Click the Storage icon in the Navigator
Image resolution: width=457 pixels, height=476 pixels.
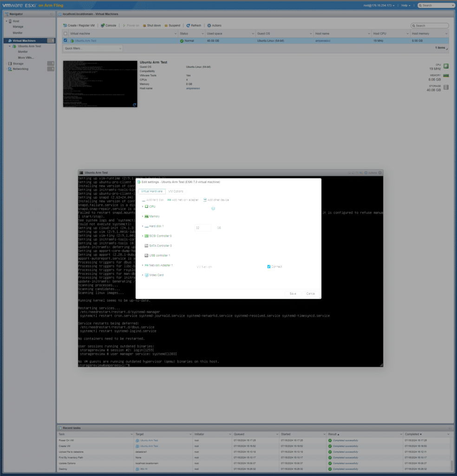point(10,63)
